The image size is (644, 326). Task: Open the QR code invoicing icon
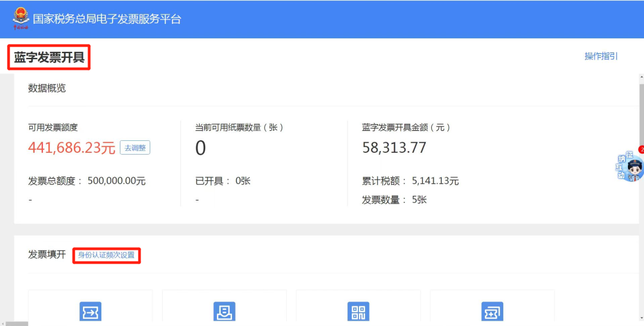click(358, 311)
